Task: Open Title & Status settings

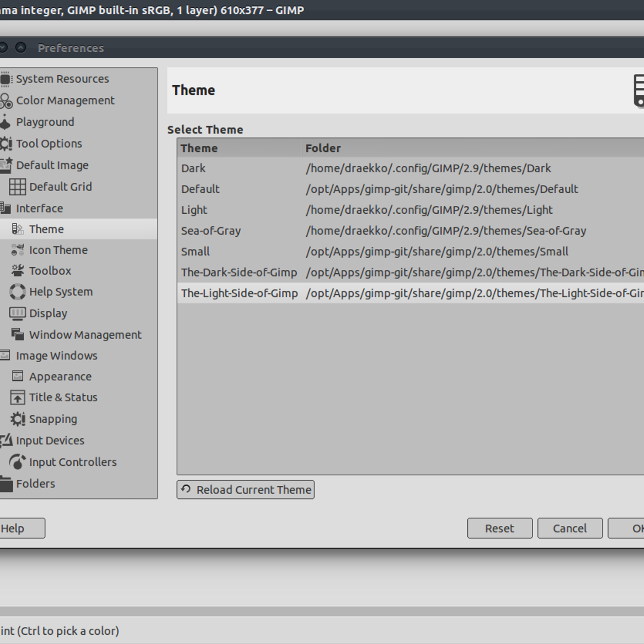Action: (x=63, y=398)
